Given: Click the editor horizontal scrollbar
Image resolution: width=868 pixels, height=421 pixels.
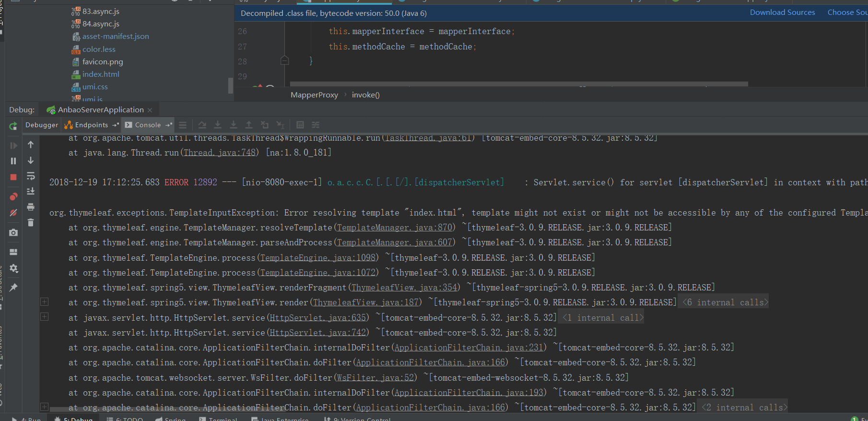Looking at the screenshot, I should pos(519,84).
